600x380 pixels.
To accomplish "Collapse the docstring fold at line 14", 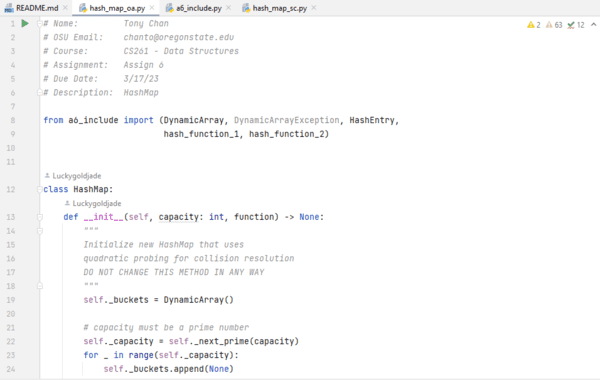I will click(x=40, y=231).
